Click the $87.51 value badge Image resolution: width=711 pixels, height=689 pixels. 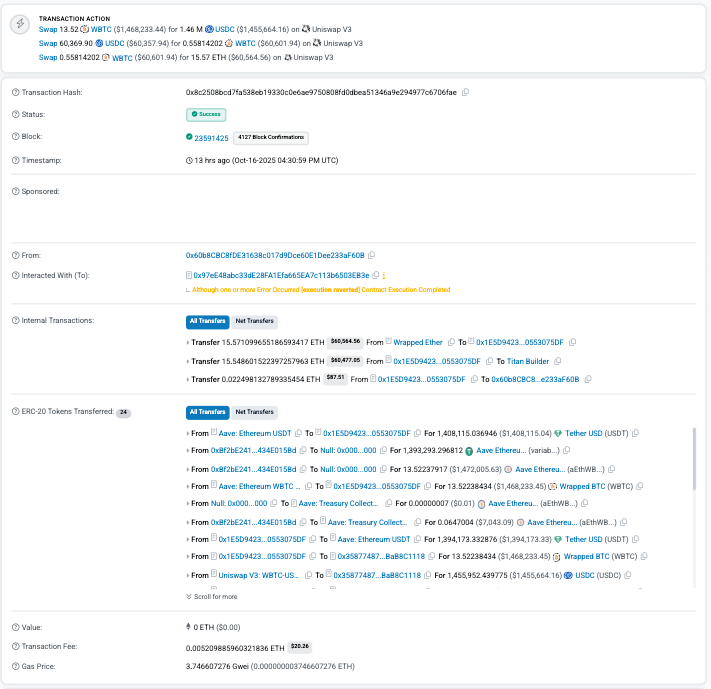coord(336,378)
